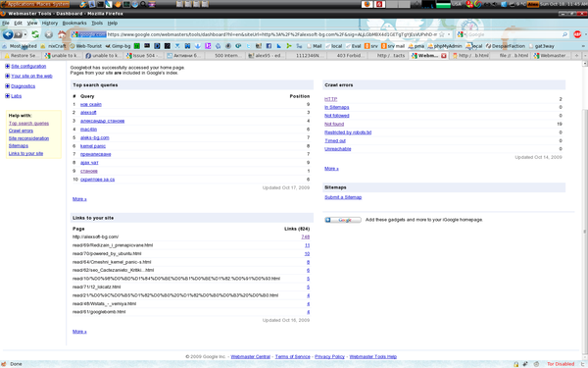Close the active Webmaster Tools tab
The image size is (588, 368).
444,56
